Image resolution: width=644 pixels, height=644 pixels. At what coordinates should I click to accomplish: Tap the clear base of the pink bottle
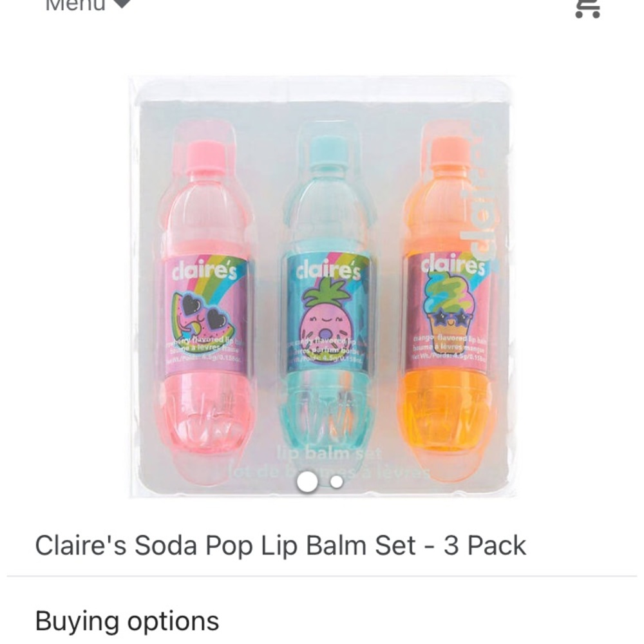pos(205,419)
